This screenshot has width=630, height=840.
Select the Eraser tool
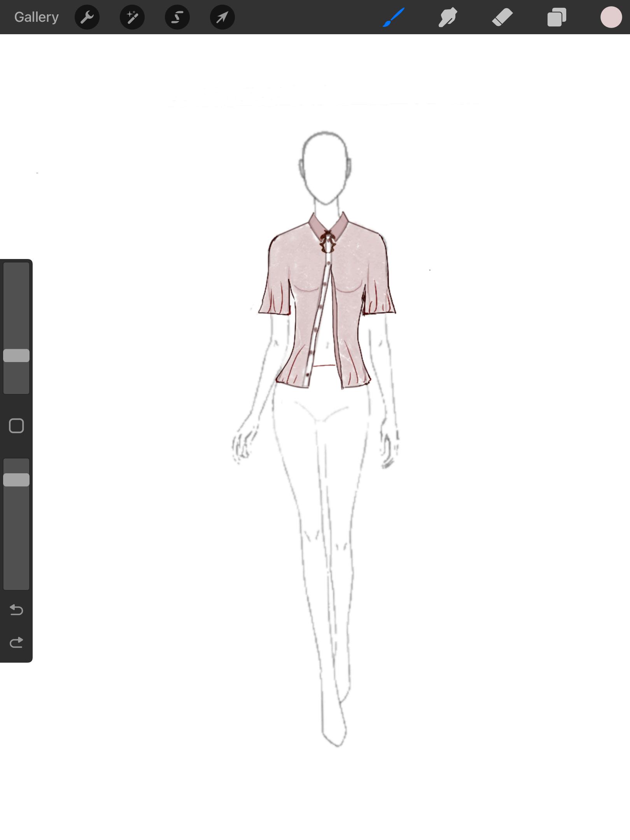[x=502, y=17]
